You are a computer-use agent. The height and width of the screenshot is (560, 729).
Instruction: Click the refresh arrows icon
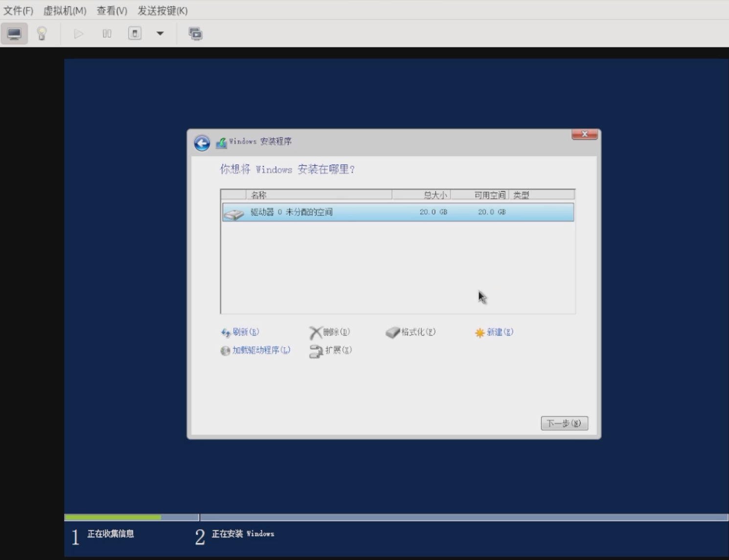click(x=226, y=333)
